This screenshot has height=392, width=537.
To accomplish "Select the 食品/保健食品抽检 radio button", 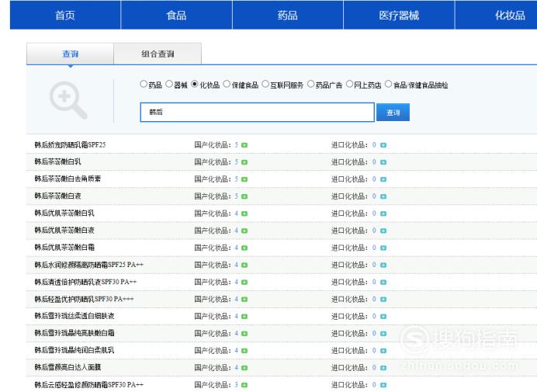I will 388,84.
